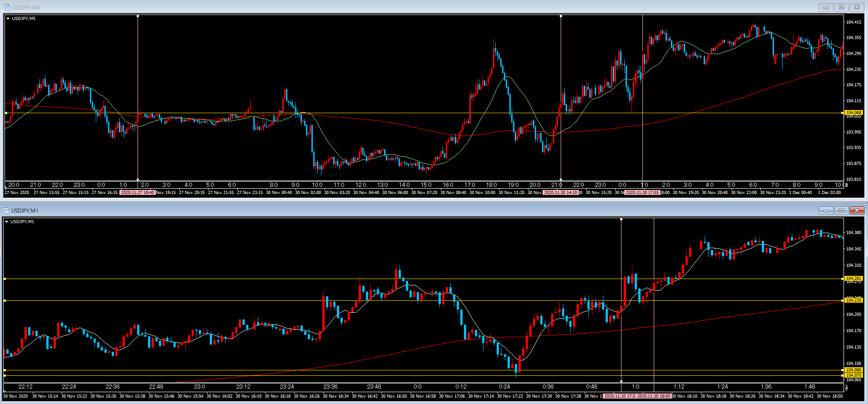Close the USDJPY,M5 chart window

point(857,7)
